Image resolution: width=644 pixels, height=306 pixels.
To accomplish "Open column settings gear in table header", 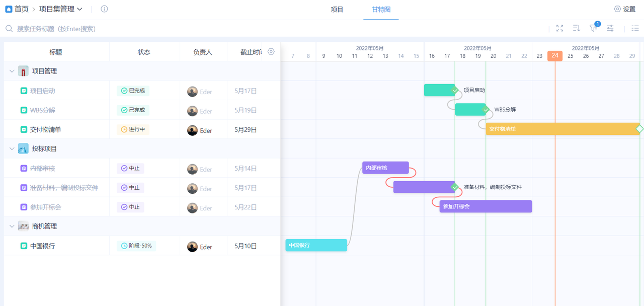I will point(271,52).
